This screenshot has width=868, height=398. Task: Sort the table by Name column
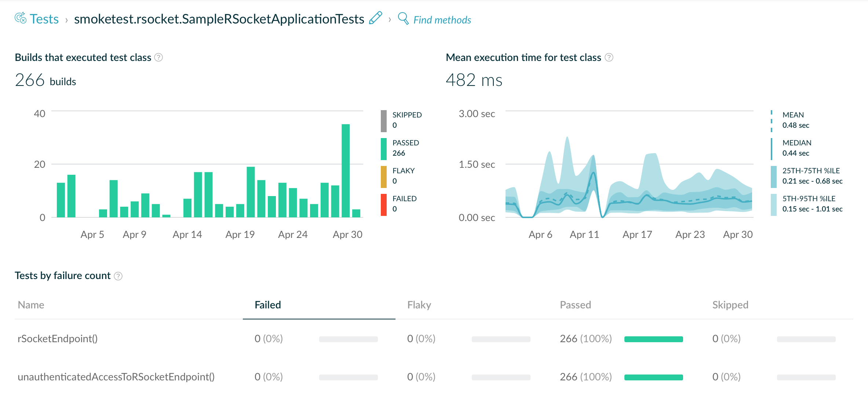pos(31,305)
